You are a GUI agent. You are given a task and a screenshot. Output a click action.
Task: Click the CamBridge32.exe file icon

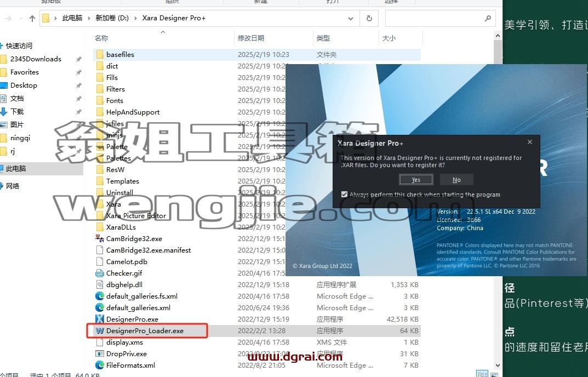(x=99, y=238)
